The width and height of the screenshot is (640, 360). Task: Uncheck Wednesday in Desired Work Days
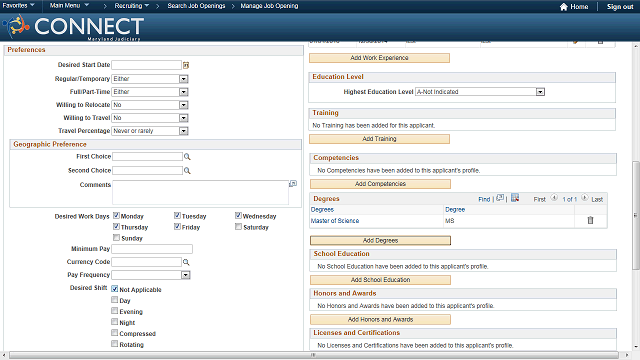coord(238,216)
